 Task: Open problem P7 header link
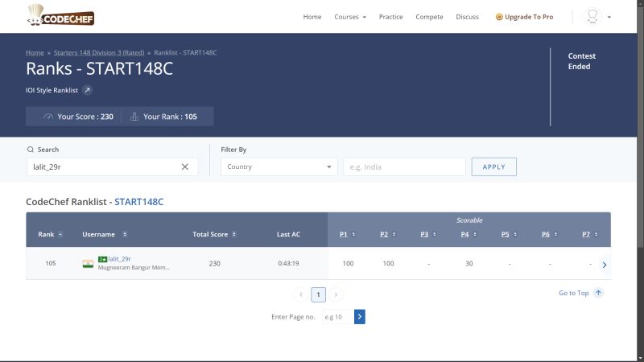pos(586,234)
